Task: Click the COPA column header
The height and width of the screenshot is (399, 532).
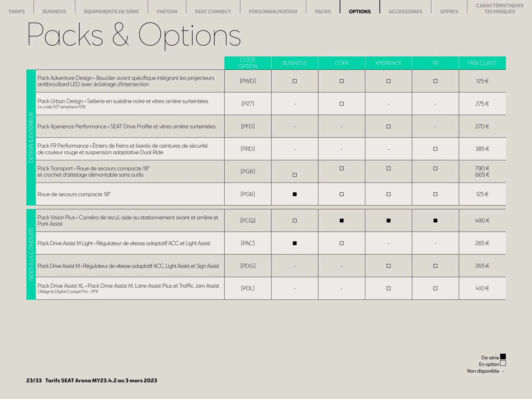Action: point(342,63)
